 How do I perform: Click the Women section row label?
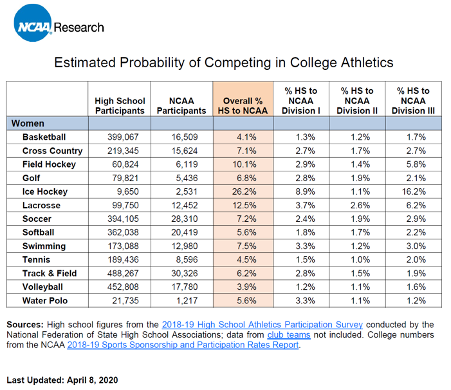[x=28, y=124]
